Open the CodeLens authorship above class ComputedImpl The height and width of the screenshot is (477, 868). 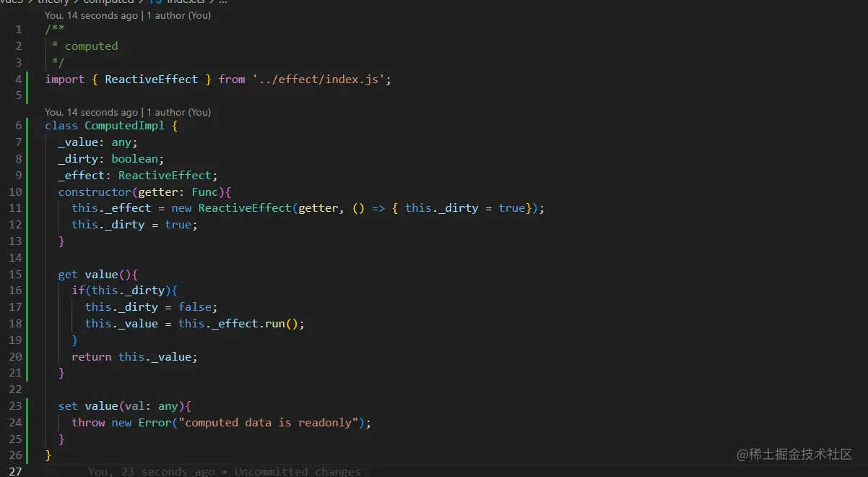[128, 112]
